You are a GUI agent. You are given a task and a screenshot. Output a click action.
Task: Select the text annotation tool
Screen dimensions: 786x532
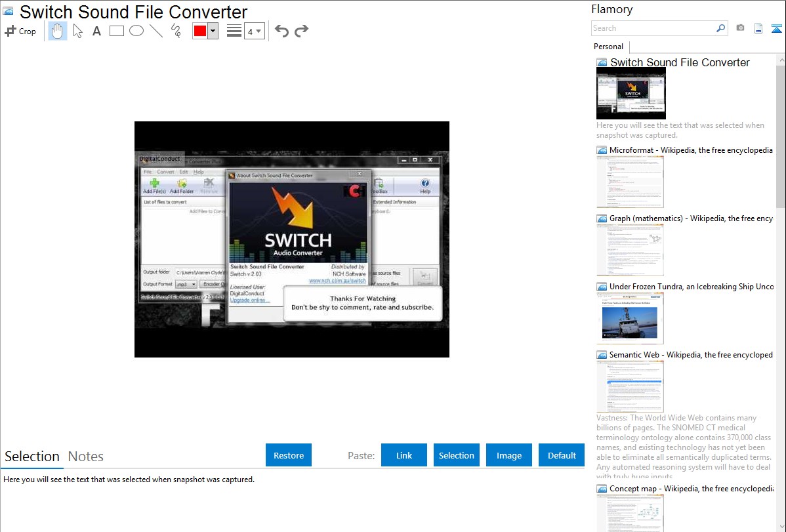click(96, 31)
